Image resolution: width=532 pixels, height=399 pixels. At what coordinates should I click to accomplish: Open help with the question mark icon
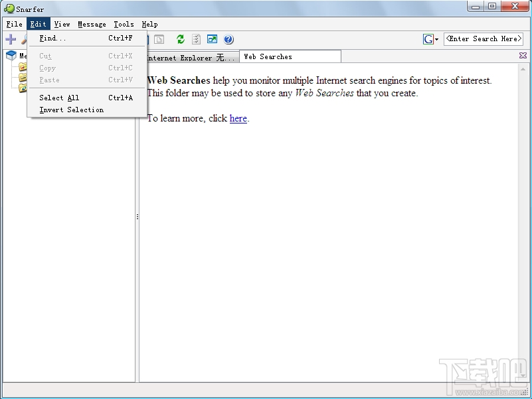coord(228,39)
